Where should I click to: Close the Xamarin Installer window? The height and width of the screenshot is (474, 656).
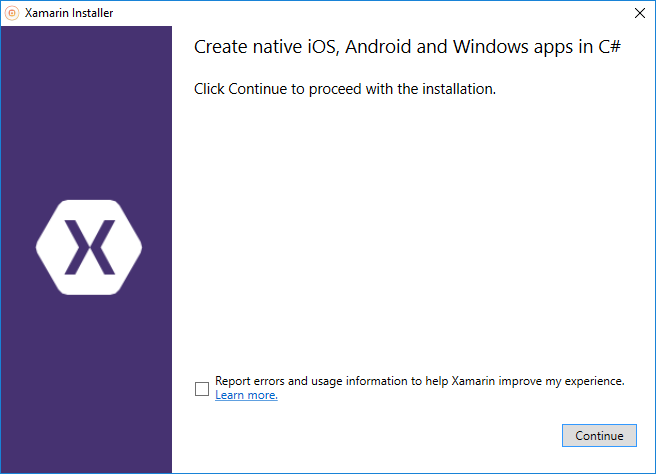coord(639,13)
